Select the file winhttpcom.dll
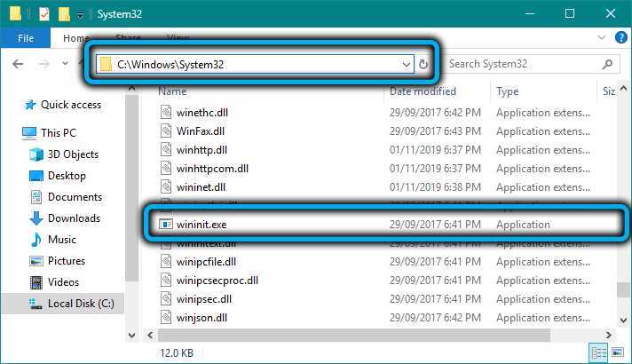 tap(212, 169)
